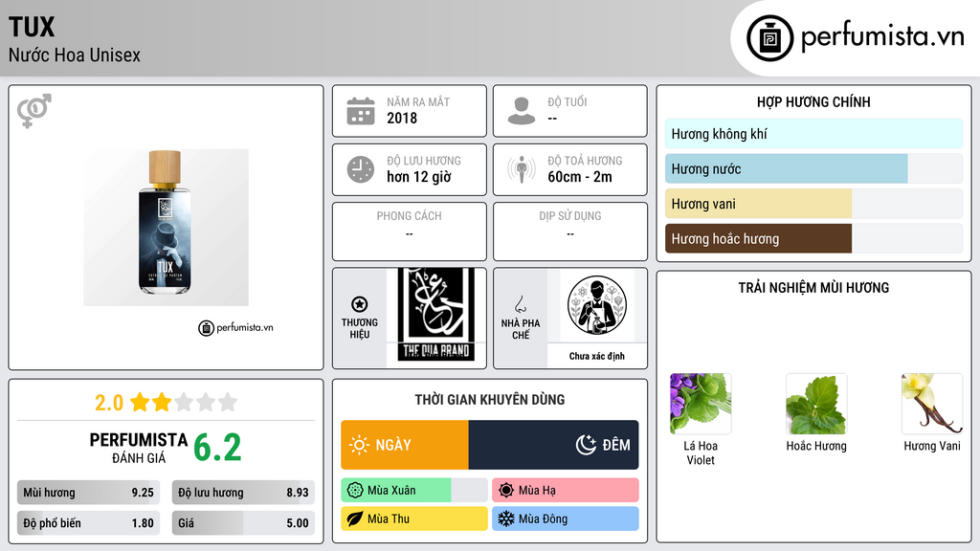
Task: Click the Phong cách label
Action: 410,216
